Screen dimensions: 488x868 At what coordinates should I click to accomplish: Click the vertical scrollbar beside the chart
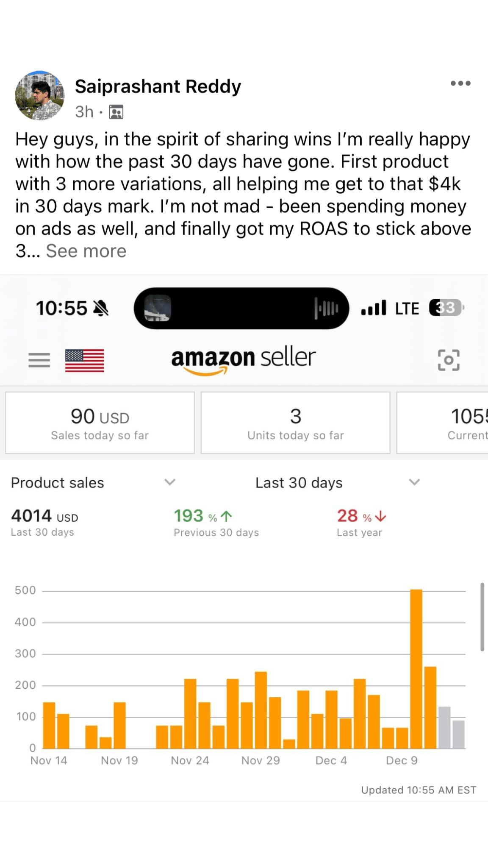tap(482, 617)
